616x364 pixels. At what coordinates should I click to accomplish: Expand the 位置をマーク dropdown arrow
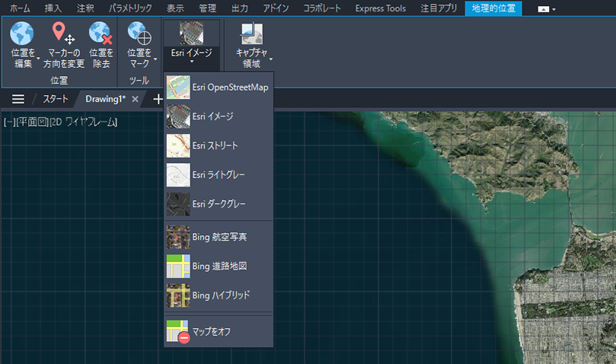click(155, 59)
